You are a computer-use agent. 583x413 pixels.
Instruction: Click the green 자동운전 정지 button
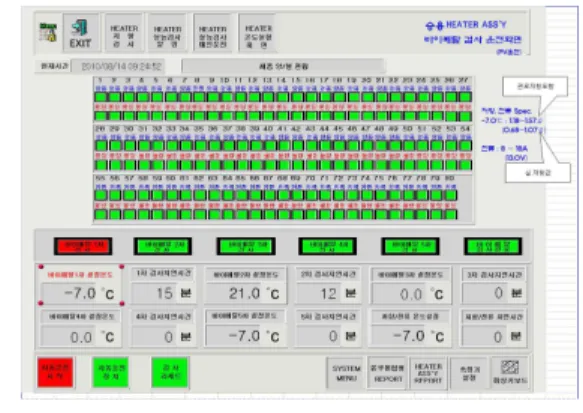(x=111, y=372)
